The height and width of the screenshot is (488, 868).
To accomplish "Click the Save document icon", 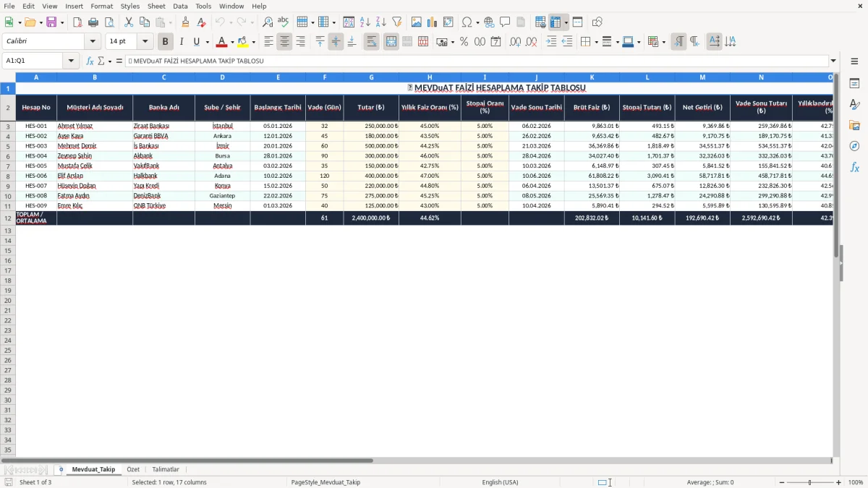I will [51, 22].
